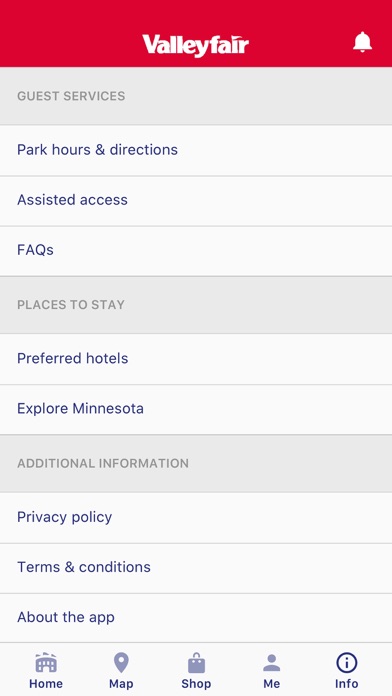Switch to the Shop tab label

coord(196,684)
